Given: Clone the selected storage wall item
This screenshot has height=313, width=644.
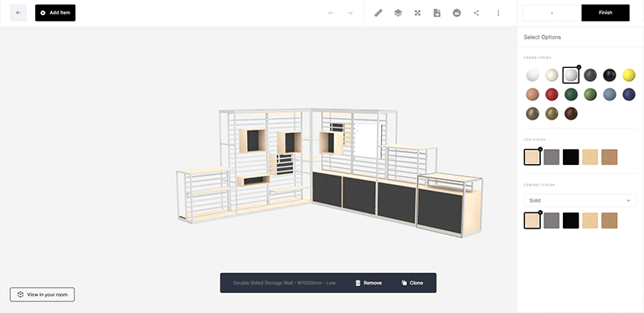Looking at the screenshot, I should [x=412, y=283].
